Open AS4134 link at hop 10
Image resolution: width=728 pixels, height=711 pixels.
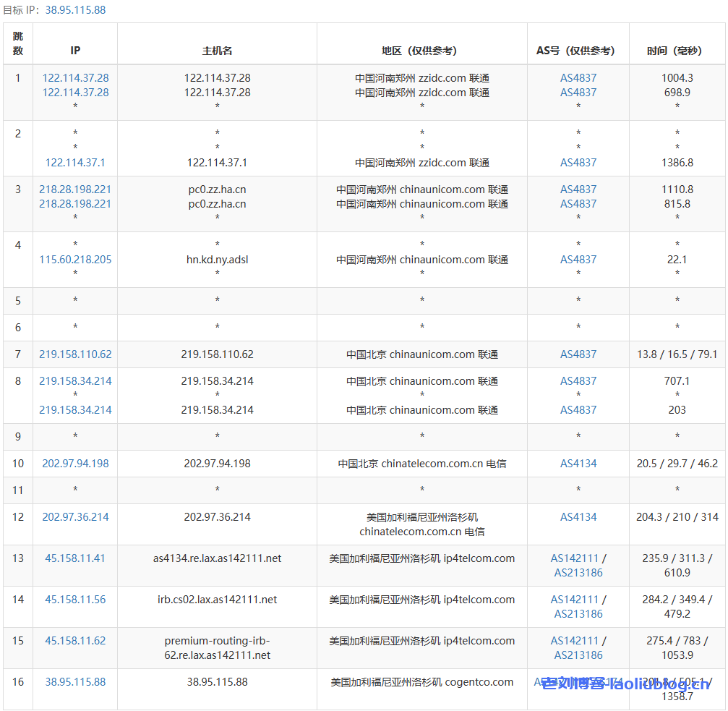point(578,463)
